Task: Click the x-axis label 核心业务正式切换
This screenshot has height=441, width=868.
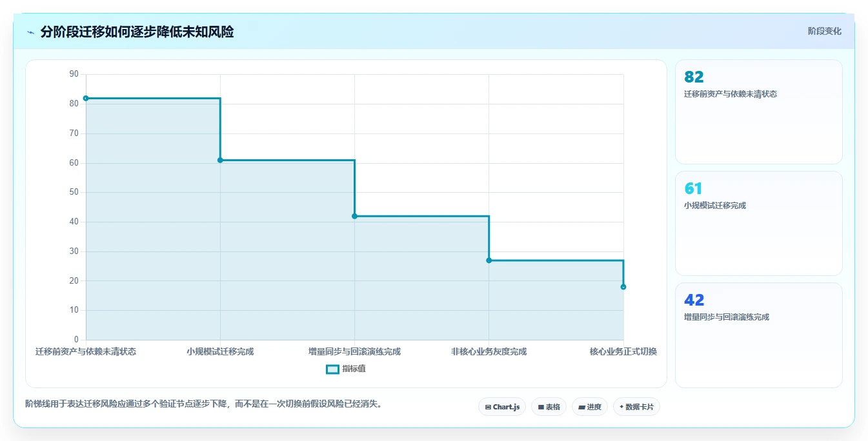Action: tap(623, 351)
